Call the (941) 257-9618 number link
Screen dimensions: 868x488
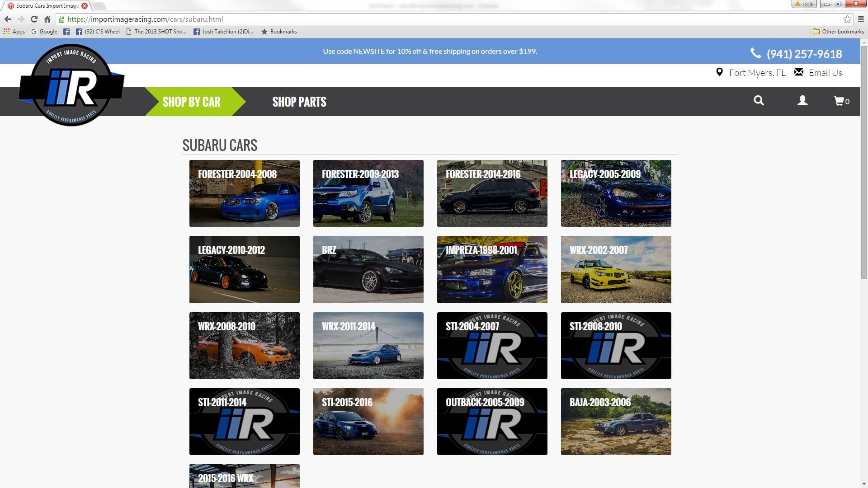[x=804, y=54]
